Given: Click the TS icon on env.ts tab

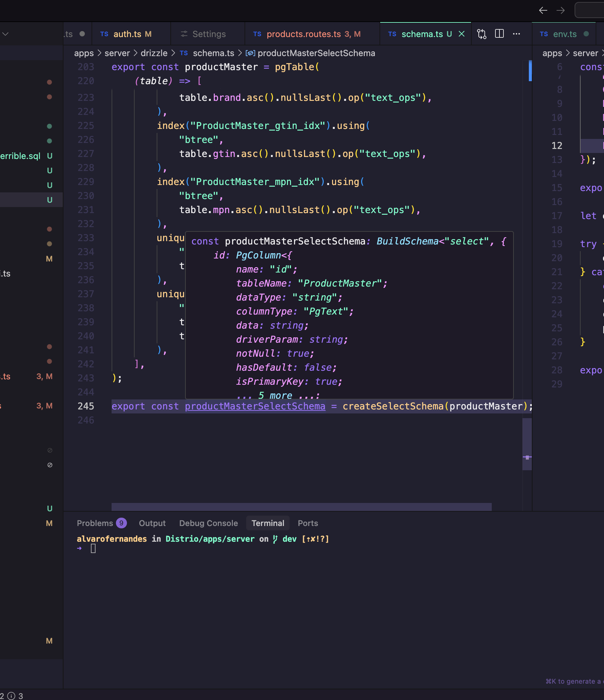Looking at the screenshot, I should tap(544, 34).
